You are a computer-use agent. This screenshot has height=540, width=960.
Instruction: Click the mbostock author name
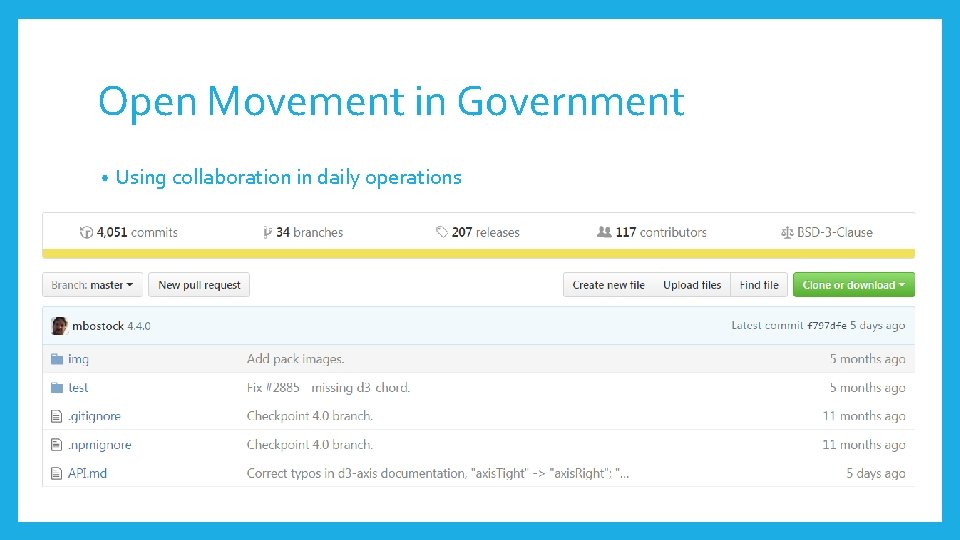(98, 326)
